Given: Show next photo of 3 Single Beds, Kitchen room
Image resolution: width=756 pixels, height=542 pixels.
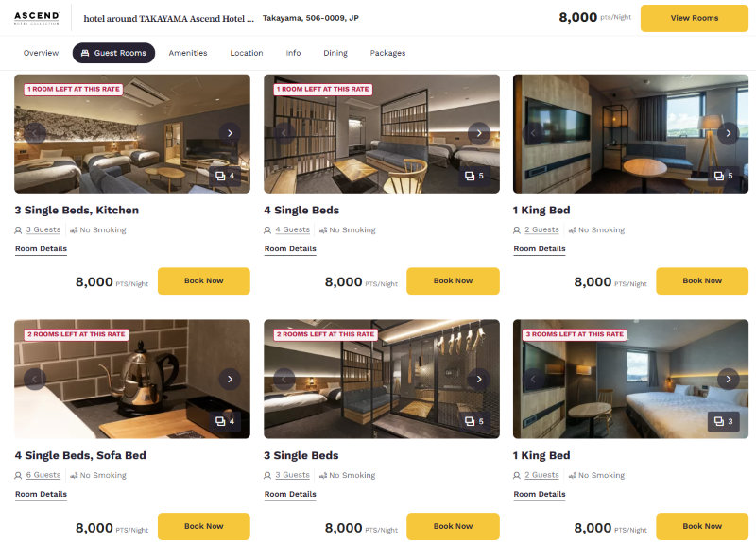Looking at the screenshot, I should coord(230,133).
